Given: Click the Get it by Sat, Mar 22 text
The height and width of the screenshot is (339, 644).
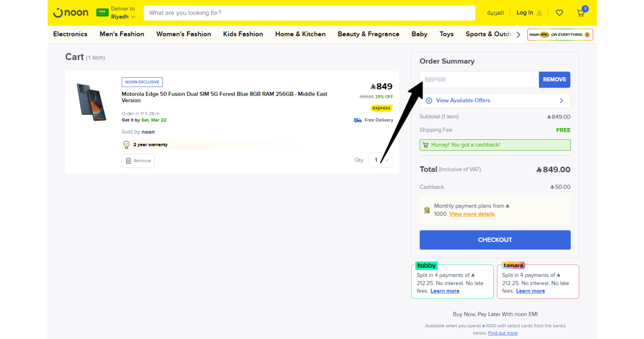Looking at the screenshot, I should click(144, 120).
